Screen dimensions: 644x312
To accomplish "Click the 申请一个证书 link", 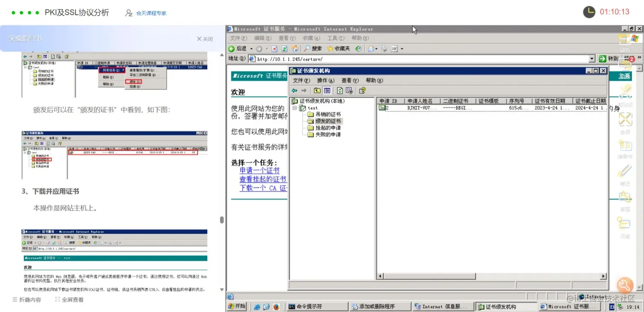I will pos(259,171).
